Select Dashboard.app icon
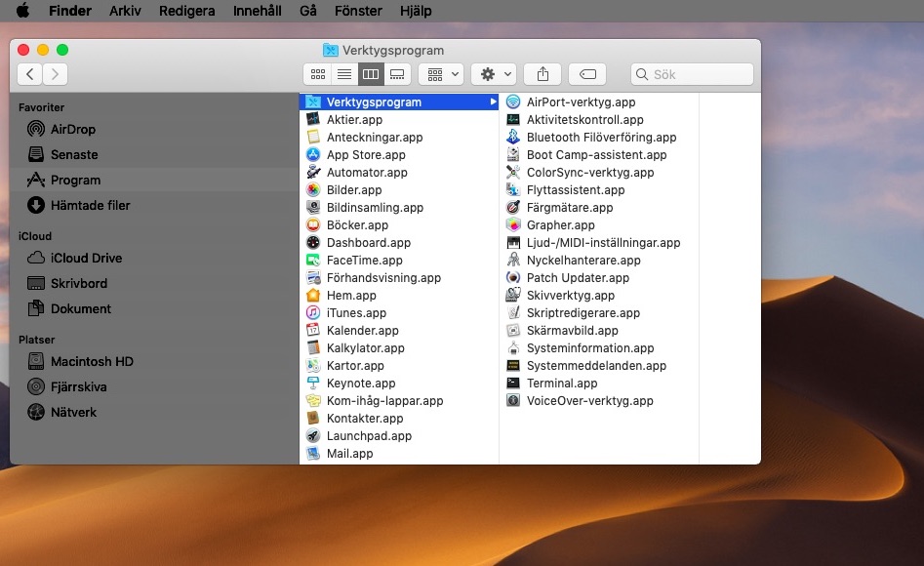The height and width of the screenshot is (566, 924). 313,242
